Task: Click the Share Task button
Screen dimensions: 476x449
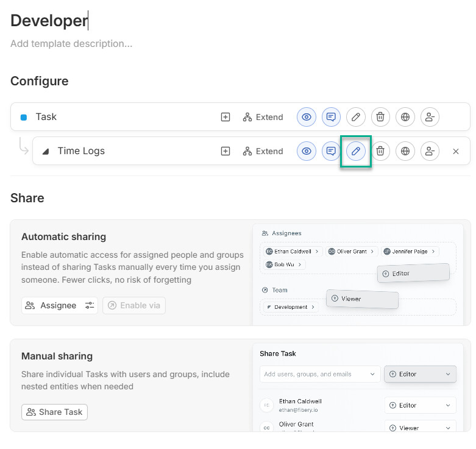Action: (54, 412)
